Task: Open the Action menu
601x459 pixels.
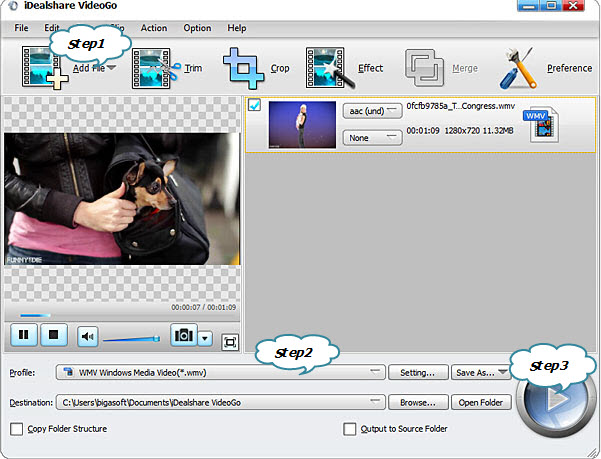Action: [154, 28]
